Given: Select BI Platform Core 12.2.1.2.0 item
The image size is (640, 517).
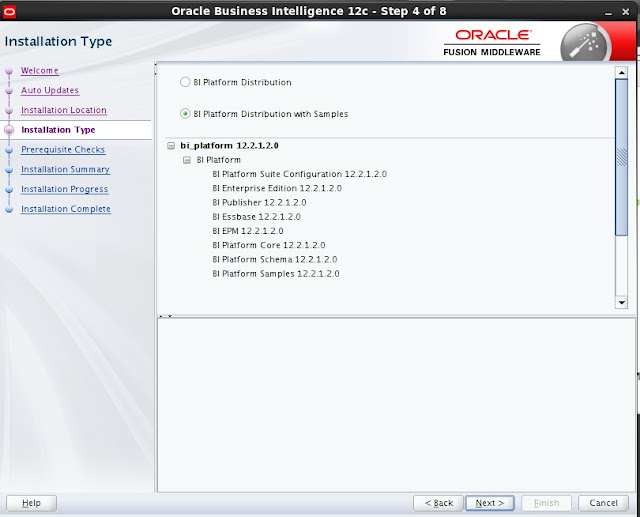Looking at the screenshot, I should [x=269, y=246].
